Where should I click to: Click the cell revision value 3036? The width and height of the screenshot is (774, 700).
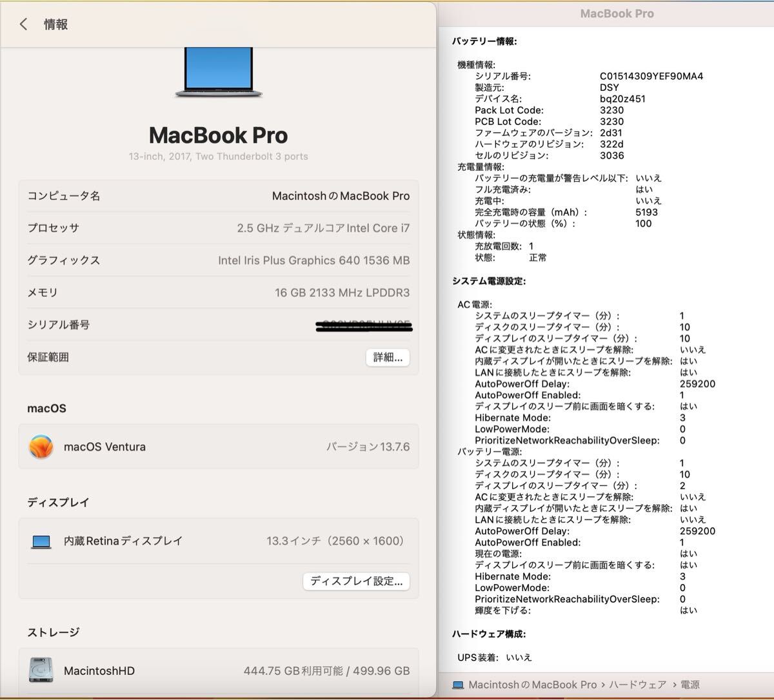[x=612, y=155]
